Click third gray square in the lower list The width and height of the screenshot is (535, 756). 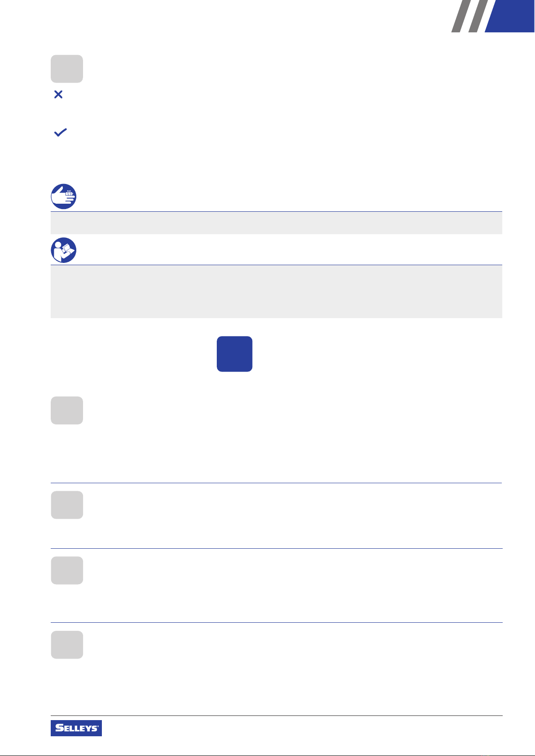[67, 570]
